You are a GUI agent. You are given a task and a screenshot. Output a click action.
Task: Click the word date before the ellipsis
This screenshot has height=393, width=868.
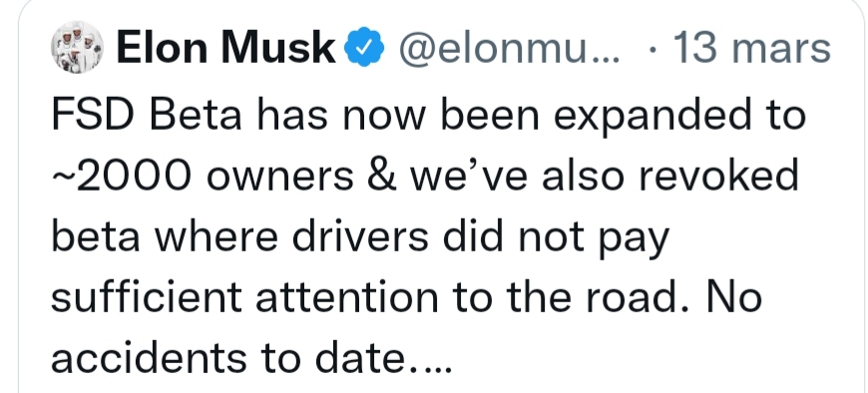tap(360, 356)
